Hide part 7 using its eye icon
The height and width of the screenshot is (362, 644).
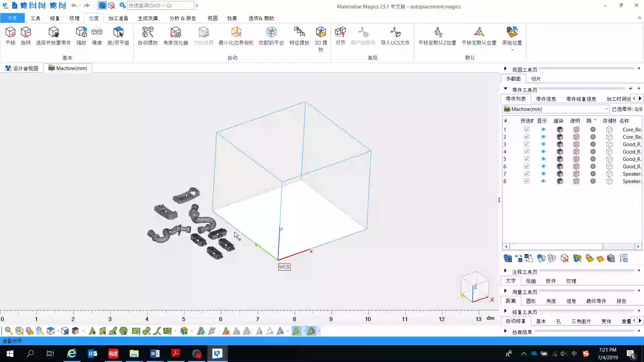pos(543,174)
